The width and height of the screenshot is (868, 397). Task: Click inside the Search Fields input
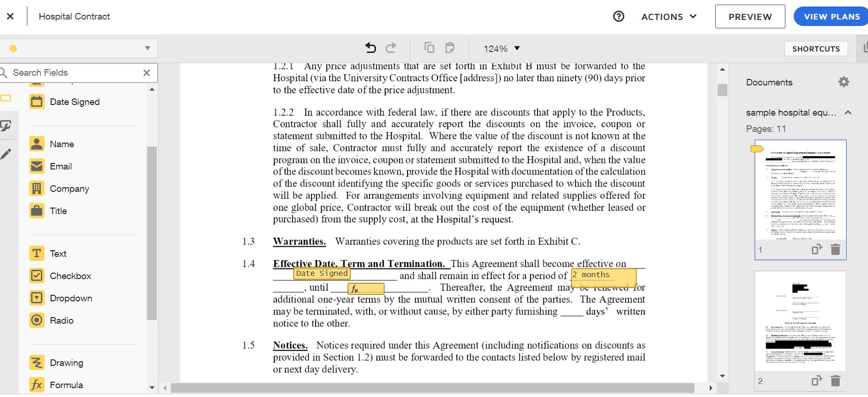pos(74,72)
